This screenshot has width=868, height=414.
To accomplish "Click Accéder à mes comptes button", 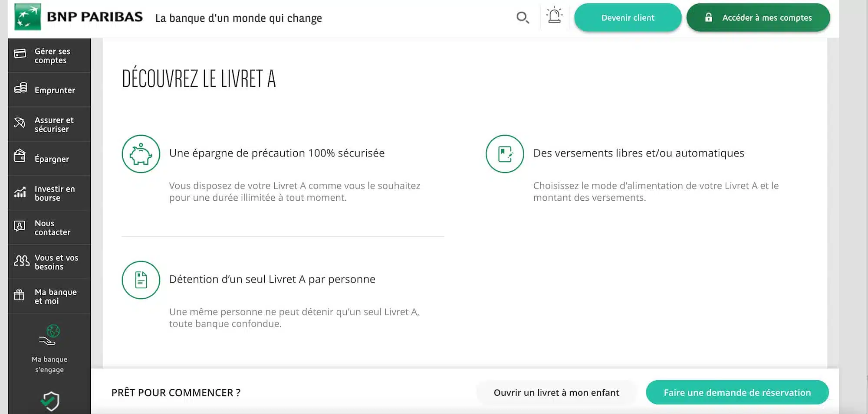I will 758,18.
